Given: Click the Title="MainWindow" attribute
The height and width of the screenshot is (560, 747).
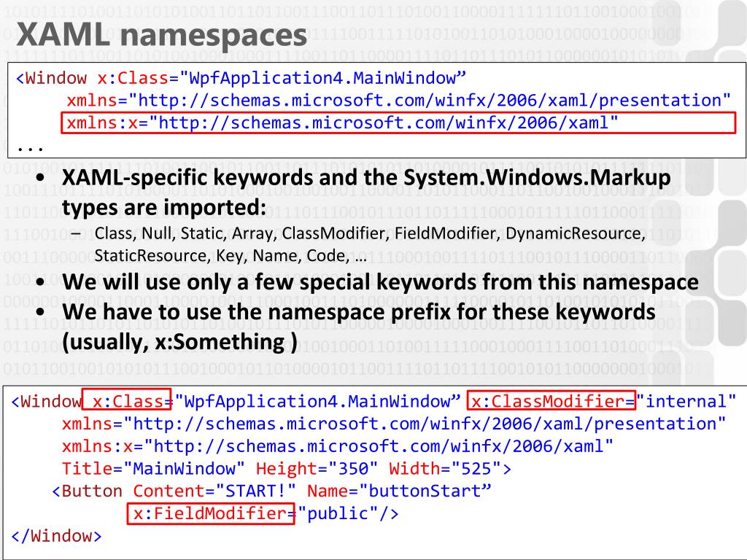Looking at the screenshot, I should pyautogui.click(x=153, y=469).
